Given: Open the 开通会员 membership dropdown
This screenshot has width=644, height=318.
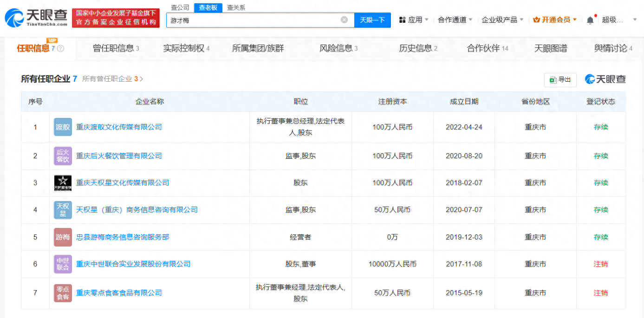Looking at the screenshot, I should [x=555, y=20].
